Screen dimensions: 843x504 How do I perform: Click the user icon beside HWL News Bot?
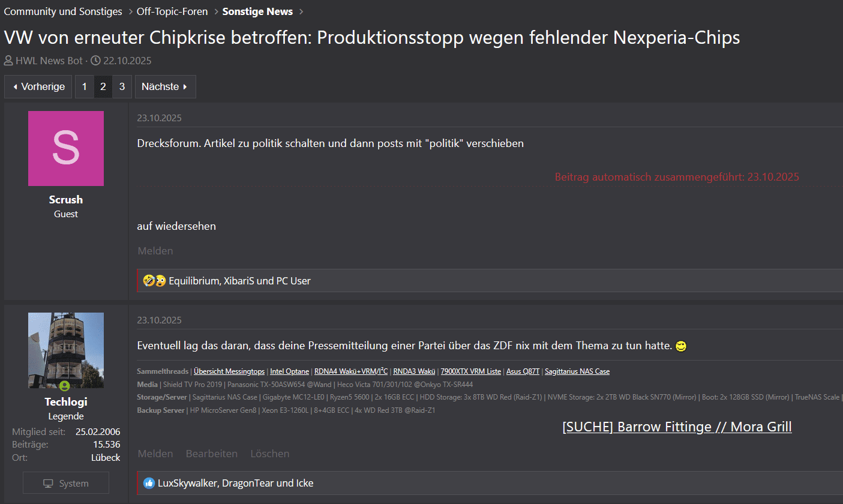pos(8,61)
